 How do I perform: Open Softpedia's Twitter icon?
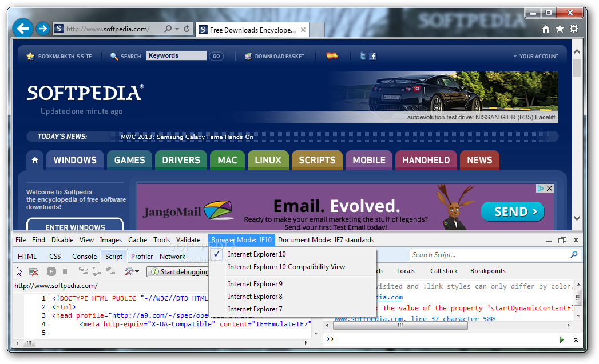363,56
